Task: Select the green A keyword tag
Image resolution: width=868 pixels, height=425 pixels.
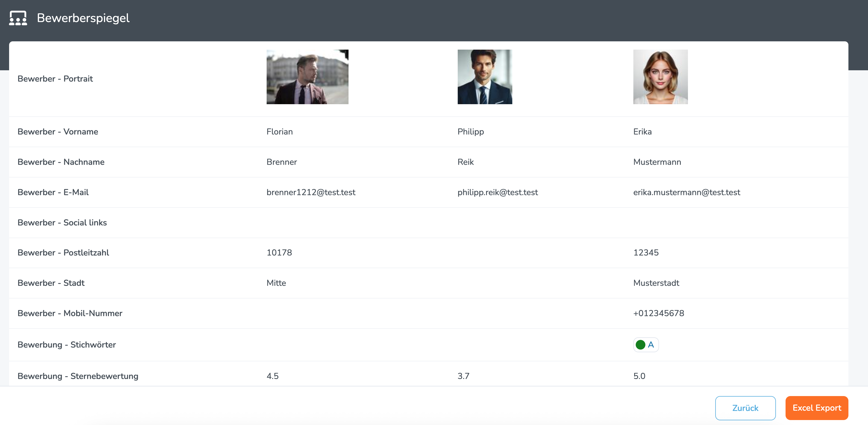Action: 645,345
